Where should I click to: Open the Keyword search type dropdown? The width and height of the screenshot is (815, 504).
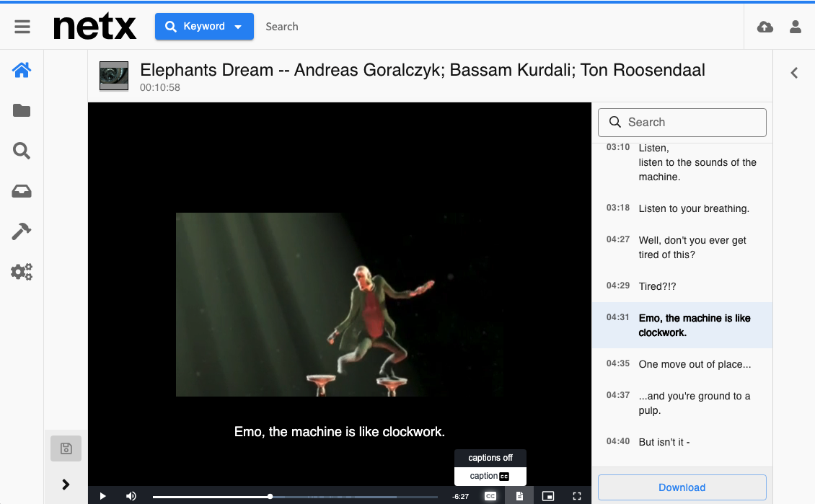204,27
